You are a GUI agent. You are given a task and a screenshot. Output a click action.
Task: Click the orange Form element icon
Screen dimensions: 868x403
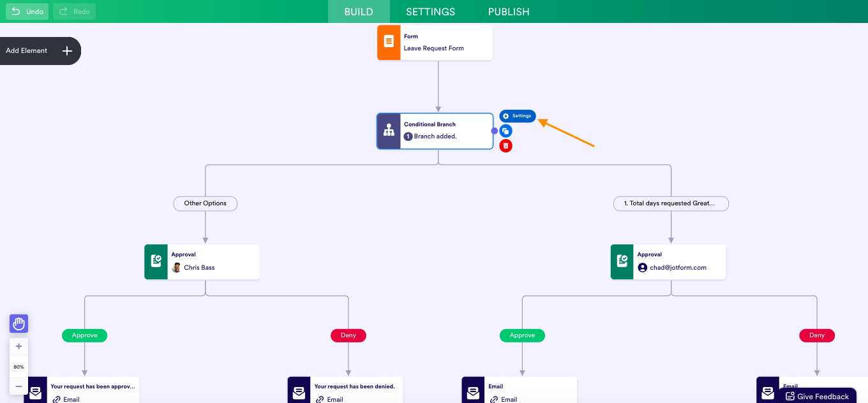(389, 42)
